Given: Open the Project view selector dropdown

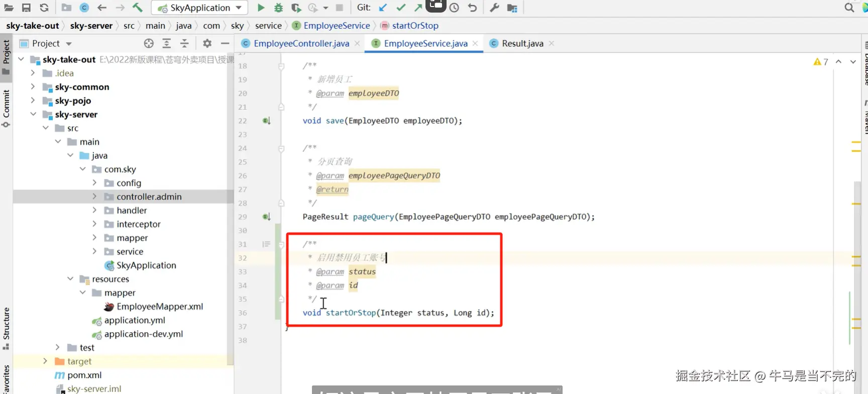Looking at the screenshot, I should point(69,44).
